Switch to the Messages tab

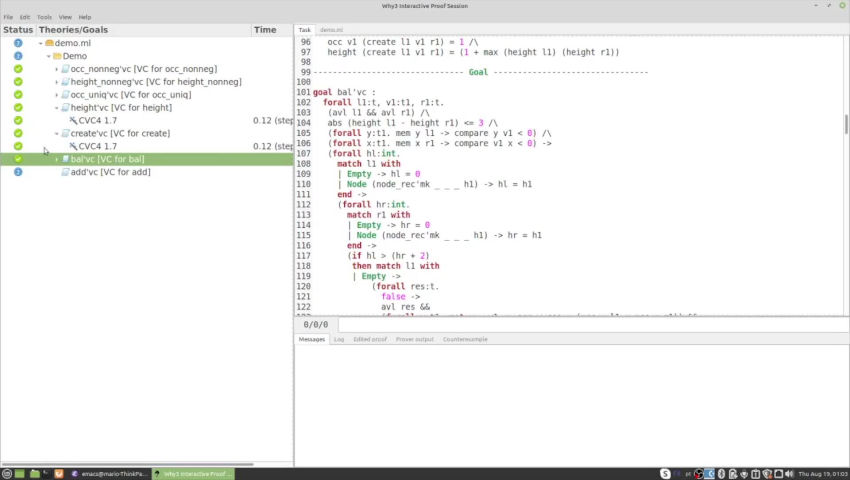point(312,339)
